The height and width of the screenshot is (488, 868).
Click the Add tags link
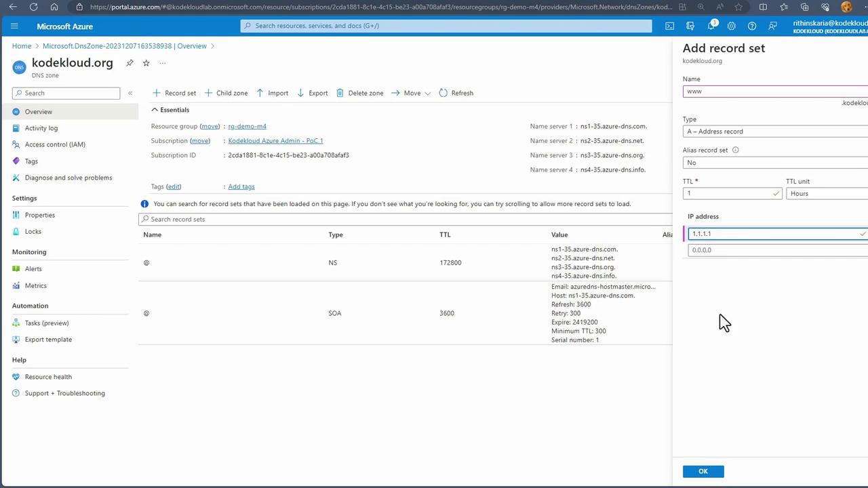click(241, 186)
